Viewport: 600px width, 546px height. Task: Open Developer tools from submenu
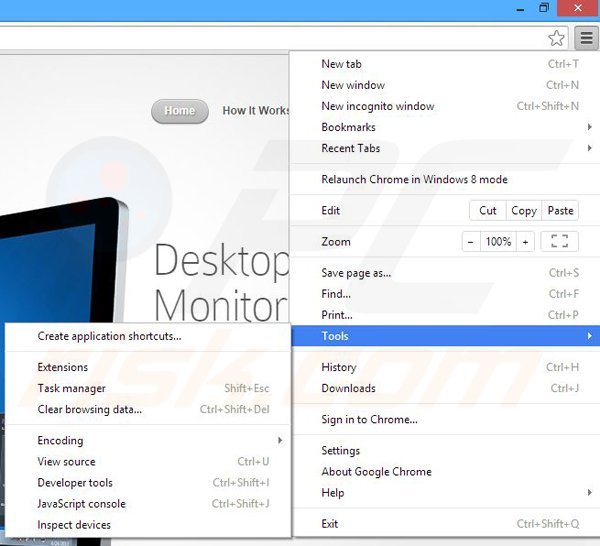[x=75, y=483]
